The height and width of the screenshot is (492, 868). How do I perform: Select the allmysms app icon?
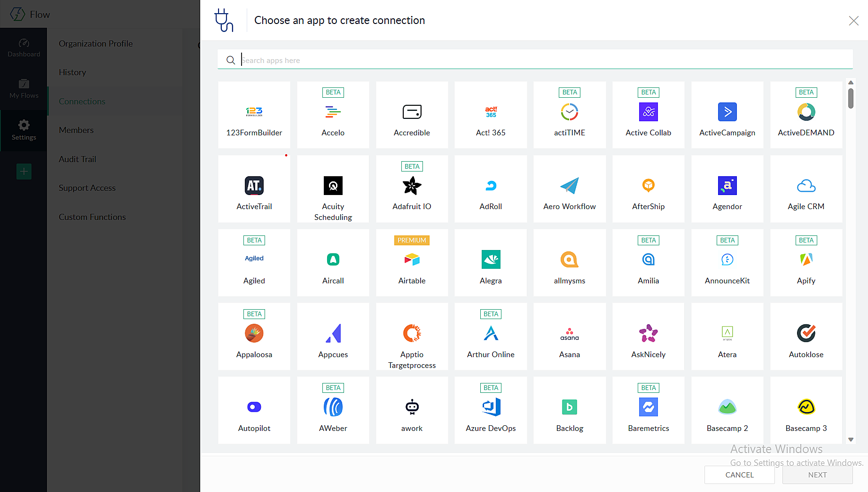[570, 259]
